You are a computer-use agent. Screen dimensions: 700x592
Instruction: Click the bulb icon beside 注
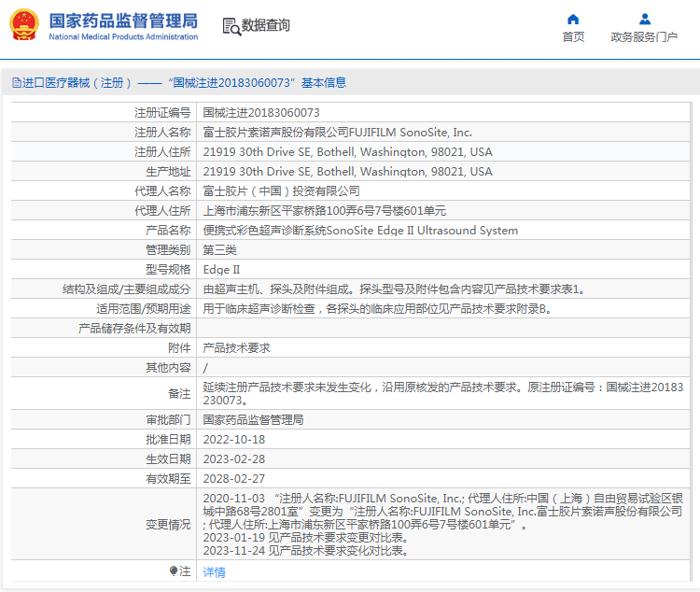[174, 571]
